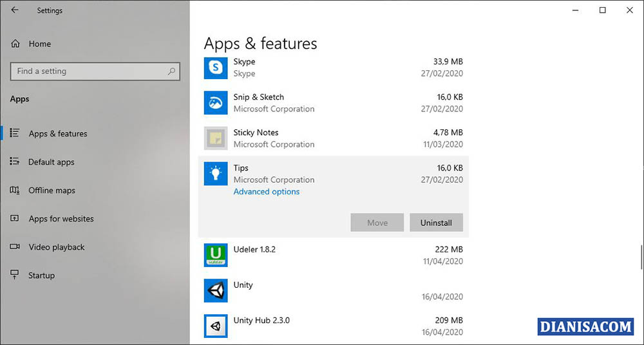Screen dimensions: 644x345
Task: Open Video playback settings
Action: (57, 247)
